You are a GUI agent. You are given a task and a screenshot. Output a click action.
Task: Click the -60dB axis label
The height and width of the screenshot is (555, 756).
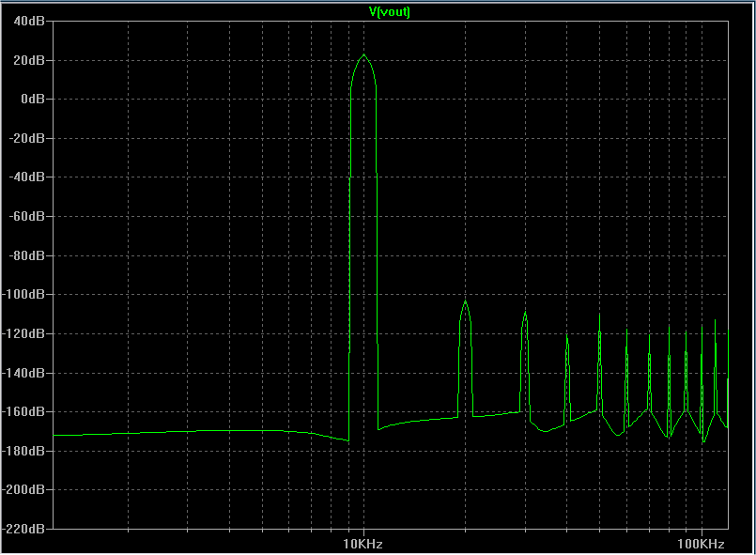pos(27,217)
